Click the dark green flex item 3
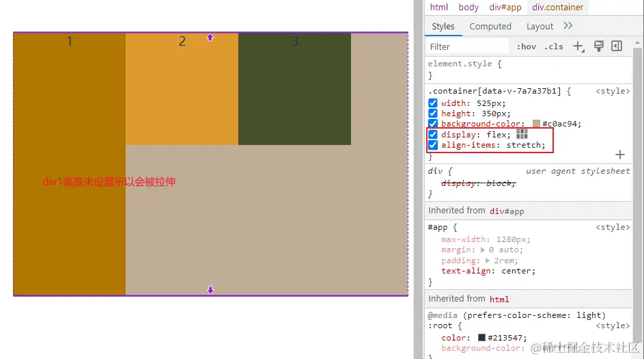Image resolution: width=644 pixels, height=359 pixels. [294, 89]
